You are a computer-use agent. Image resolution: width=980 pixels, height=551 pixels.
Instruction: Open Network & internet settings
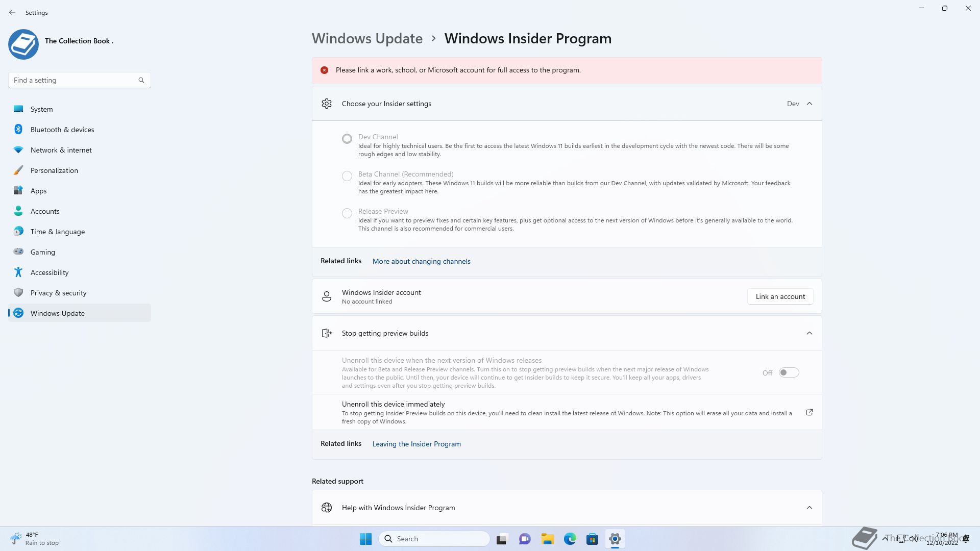80,150
